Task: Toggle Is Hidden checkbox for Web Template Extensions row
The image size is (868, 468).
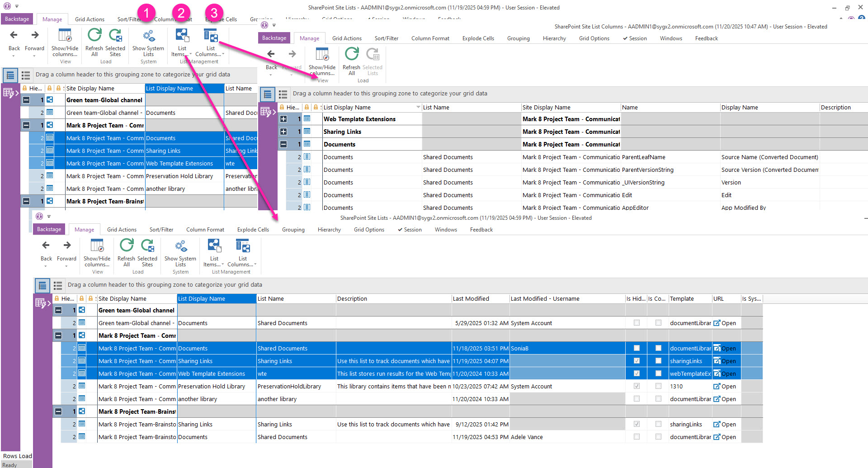Action: click(x=637, y=373)
